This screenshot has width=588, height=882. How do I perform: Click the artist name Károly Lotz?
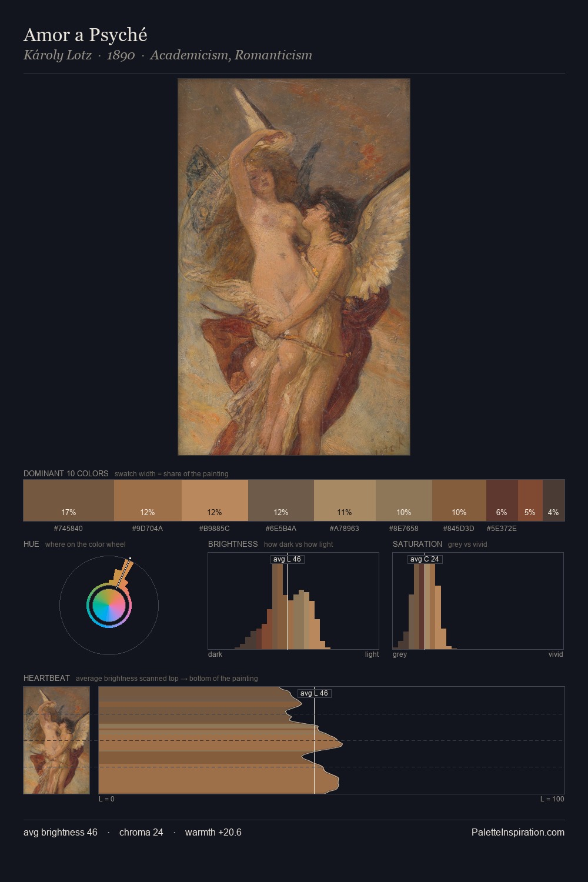coord(58,55)
